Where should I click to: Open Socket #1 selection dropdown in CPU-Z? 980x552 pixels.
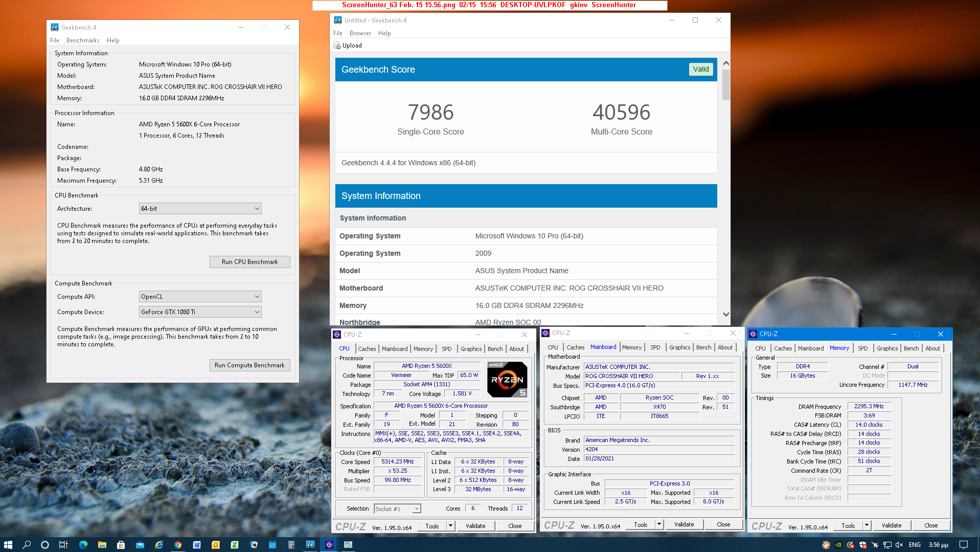(x=397, y=509)
